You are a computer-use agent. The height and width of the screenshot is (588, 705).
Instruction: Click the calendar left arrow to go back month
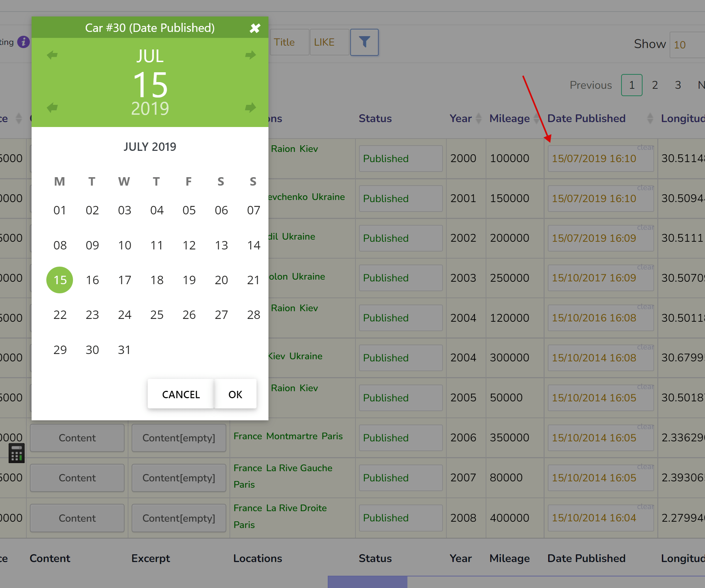53,56
